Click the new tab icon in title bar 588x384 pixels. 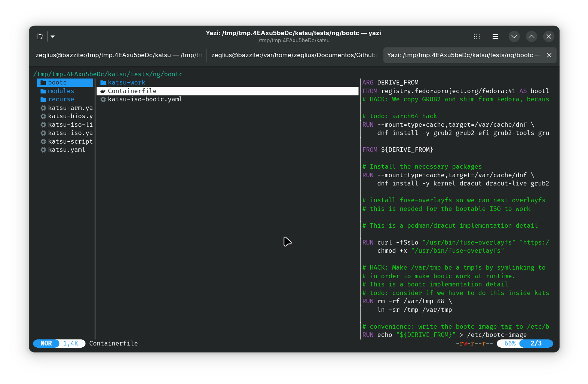(40, 36)
